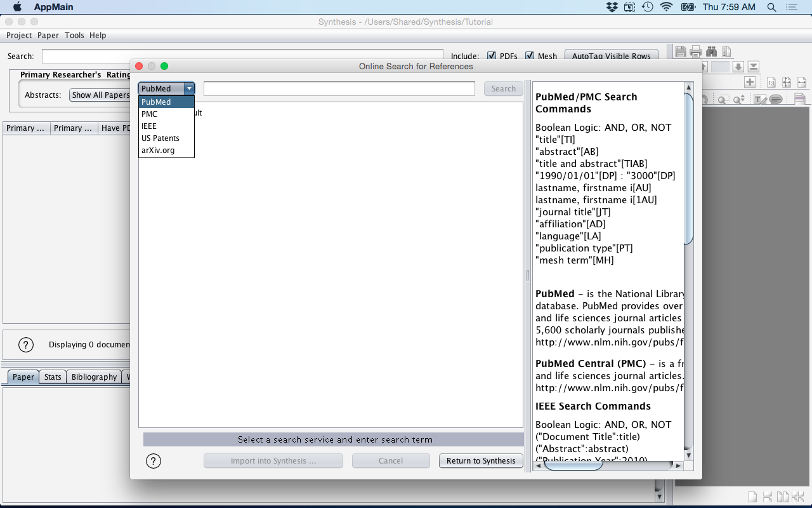Open the Apple menu
This screenshot has height=508, width=812.
click(17, 7)
